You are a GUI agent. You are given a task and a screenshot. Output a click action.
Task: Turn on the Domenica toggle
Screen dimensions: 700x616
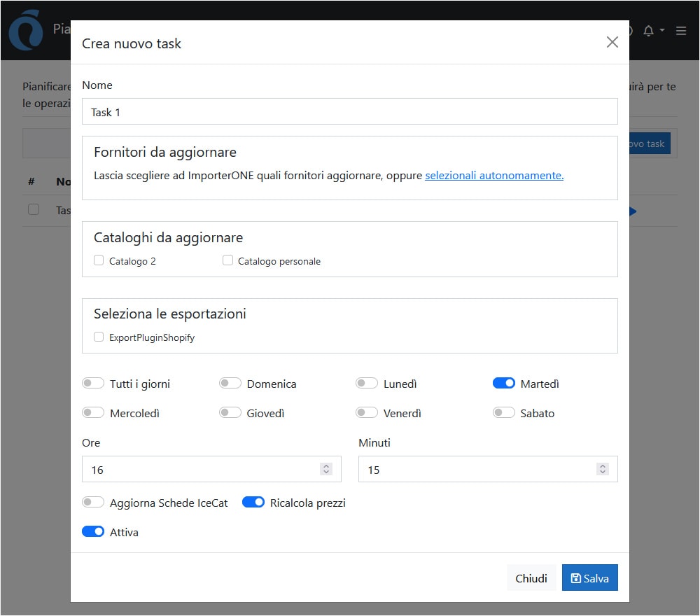(x=230, y=384)
